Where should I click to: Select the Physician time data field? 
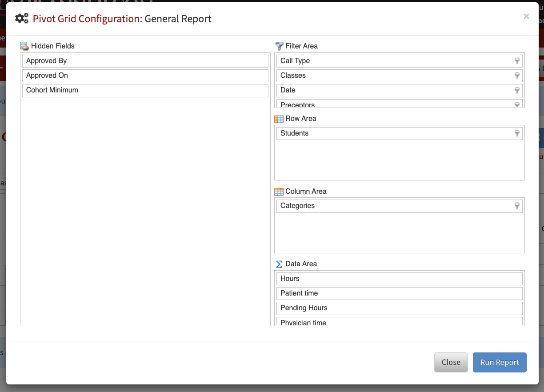tap(399, 321)
